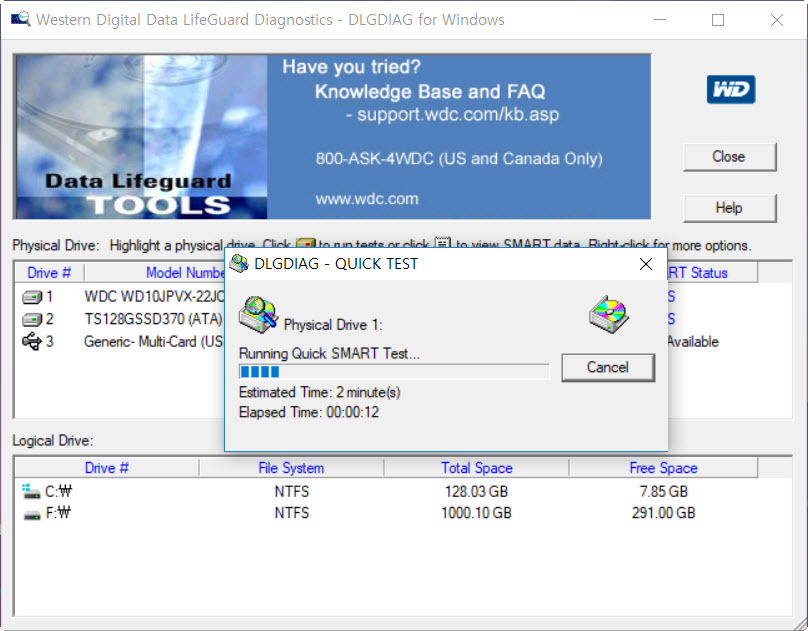Sort by File System column header

point(291,468)
